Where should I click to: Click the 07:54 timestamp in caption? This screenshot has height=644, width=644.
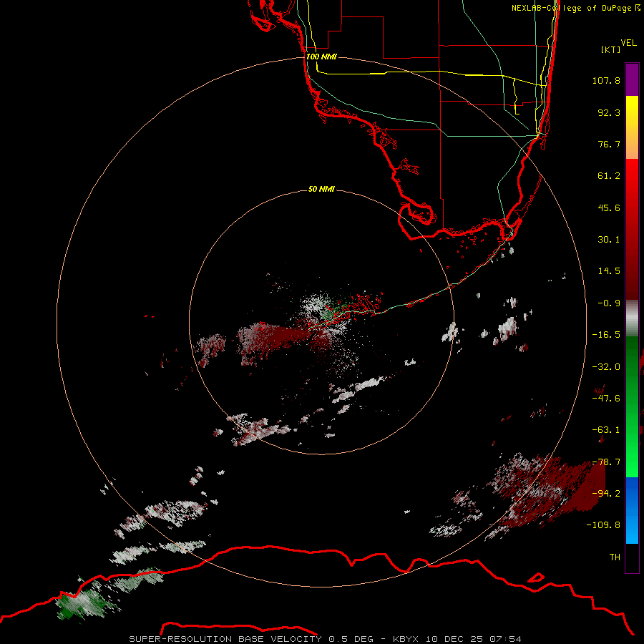(x=506, y=639)
